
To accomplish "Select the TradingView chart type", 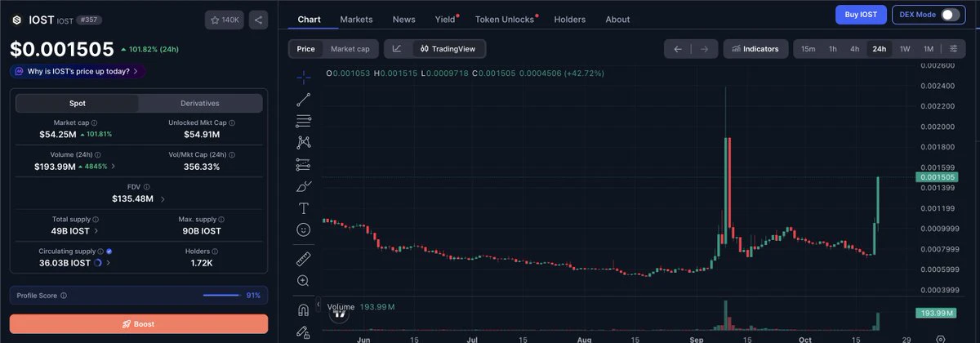I will tap(448, 49).
